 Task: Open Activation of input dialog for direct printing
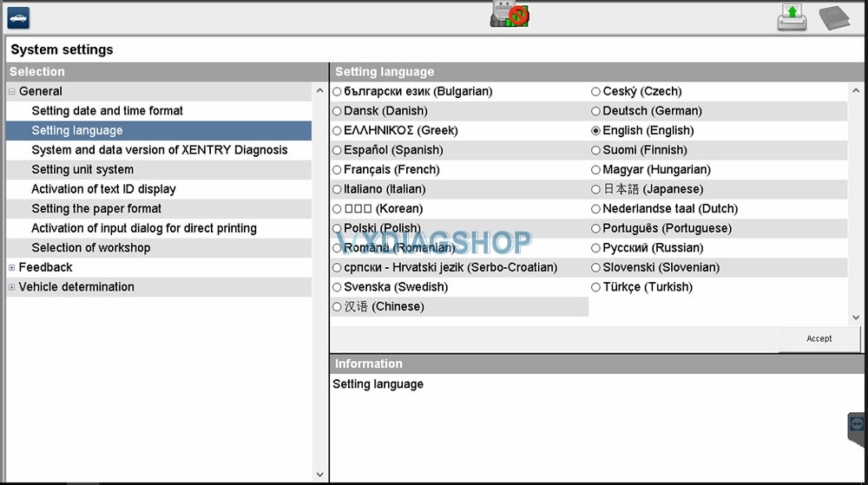point(144,228)
